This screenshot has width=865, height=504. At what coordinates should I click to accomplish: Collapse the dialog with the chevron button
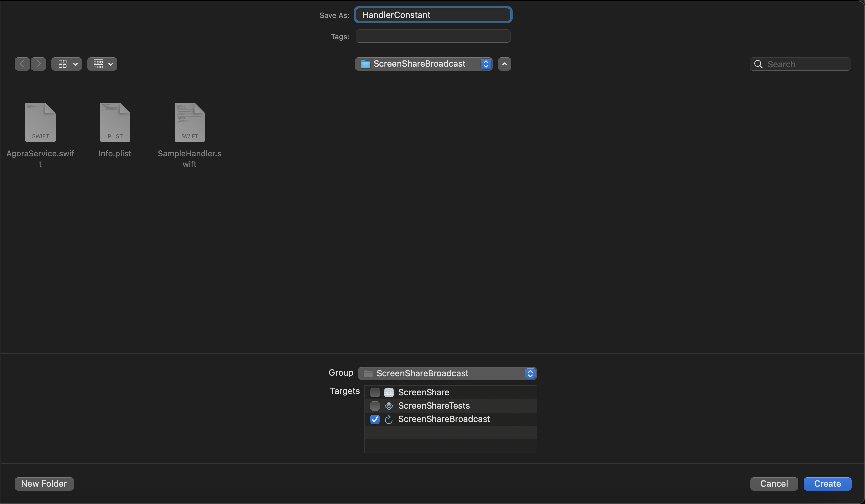[x=504, y=64]
